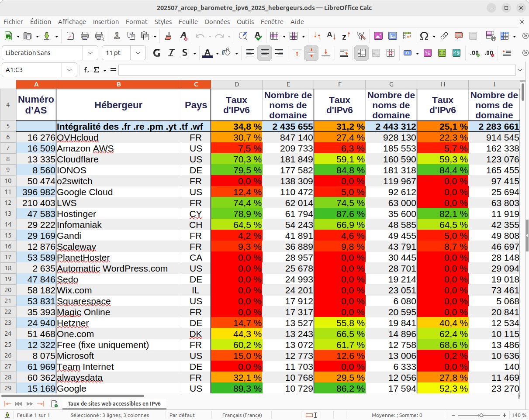Open the Find and Replace tool
529x420 pixels.
[243, 36]
